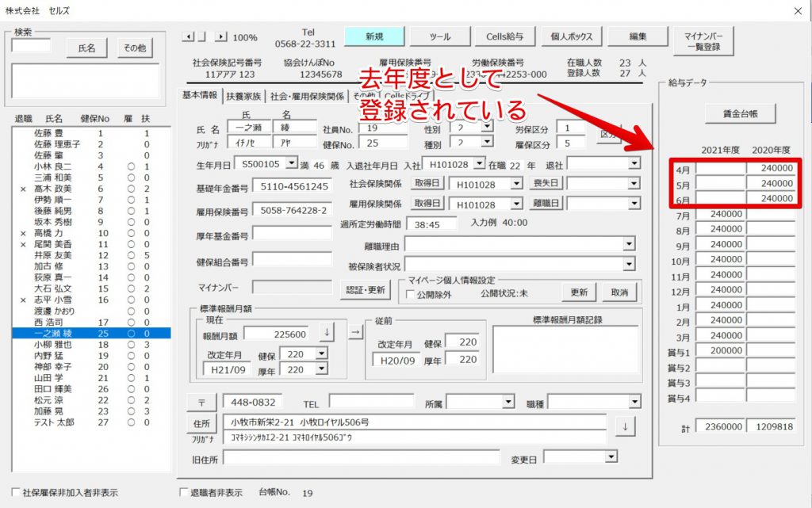The width and height of the screenshot is (812, 508).
Task: Open 入社 H101028 date dropdown
Action: (480, 164)
